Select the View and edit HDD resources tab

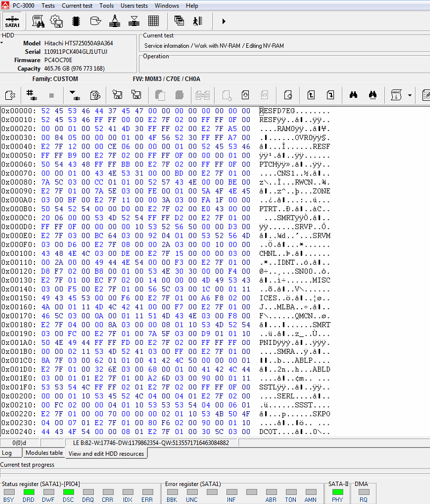click(106, 454)
